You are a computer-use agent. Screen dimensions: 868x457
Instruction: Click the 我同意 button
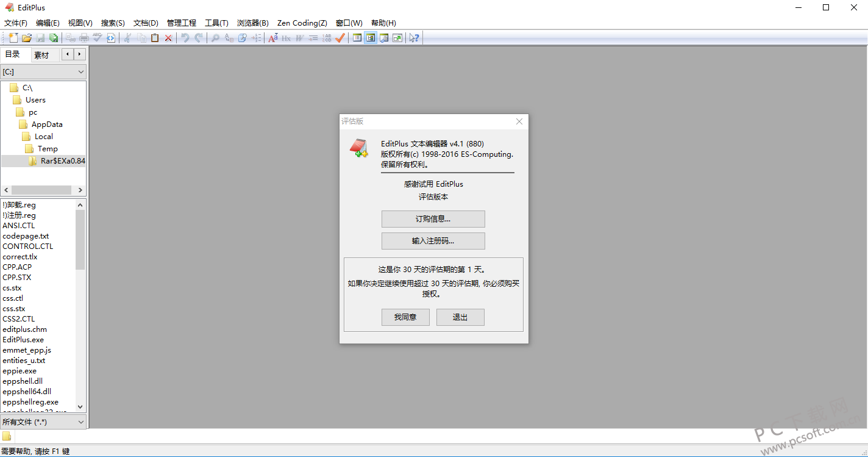(x=405, y=317)
